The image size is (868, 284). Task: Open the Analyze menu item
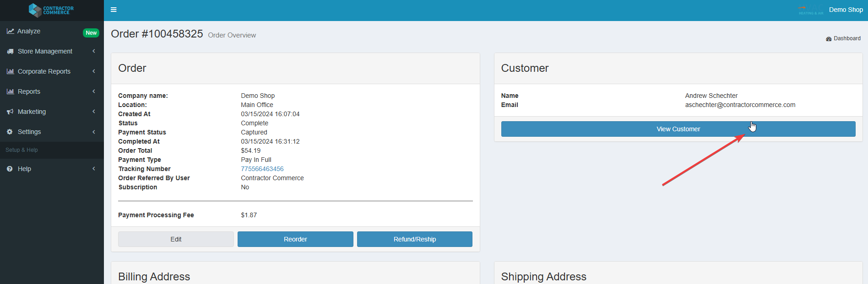point(52,31)
